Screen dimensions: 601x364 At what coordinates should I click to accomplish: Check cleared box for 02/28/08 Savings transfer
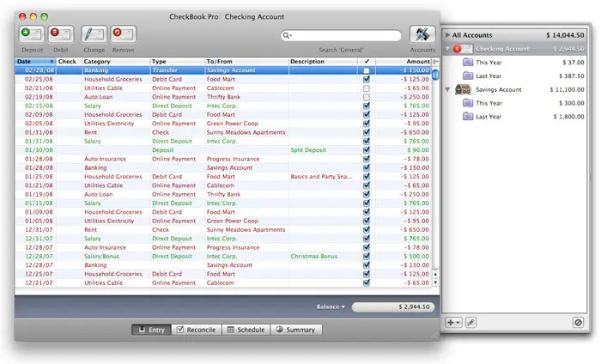(367, 70)
